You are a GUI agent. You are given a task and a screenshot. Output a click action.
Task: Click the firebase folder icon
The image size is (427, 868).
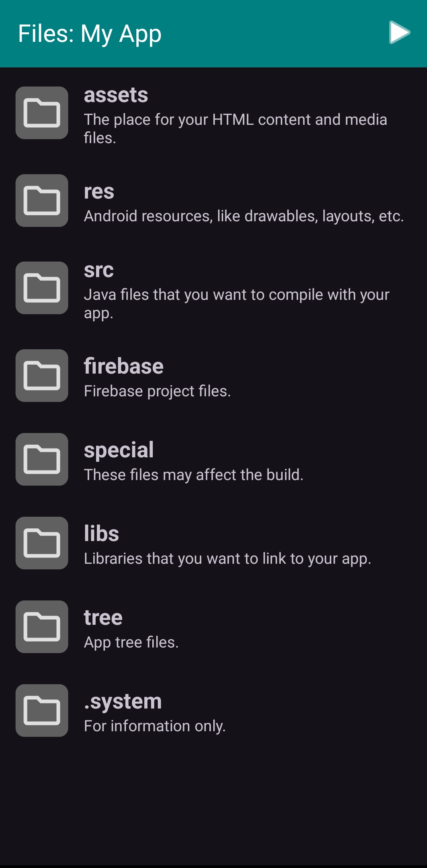click(x=42, y=376)
